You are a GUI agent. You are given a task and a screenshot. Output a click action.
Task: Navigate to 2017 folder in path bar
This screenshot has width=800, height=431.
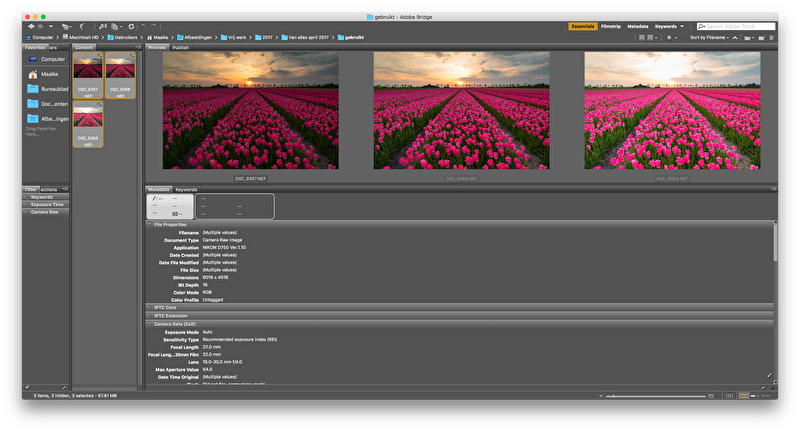[x=264, y=37]
